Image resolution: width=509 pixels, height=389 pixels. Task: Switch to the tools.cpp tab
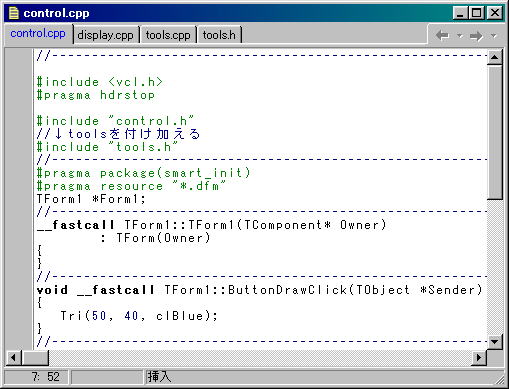[168, 35]
